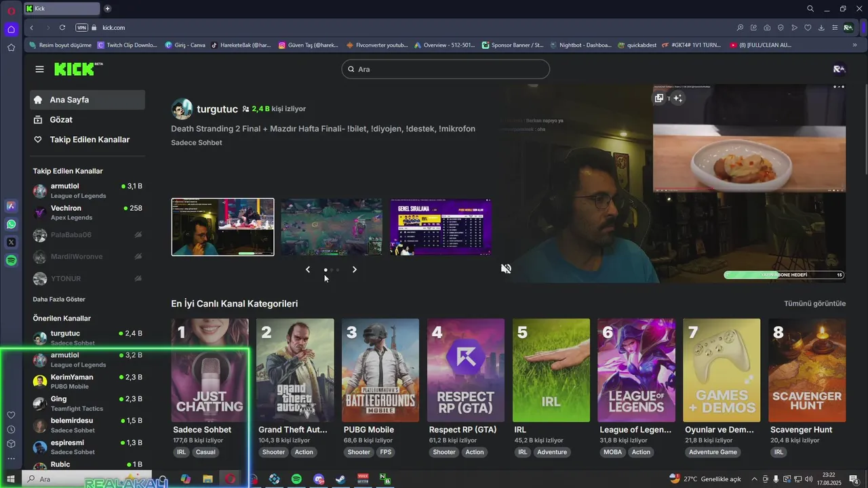The height and width of the screenshot is (488, 868).
Task: Open Spotify from Windows taskbar
Action: [296, 479]
